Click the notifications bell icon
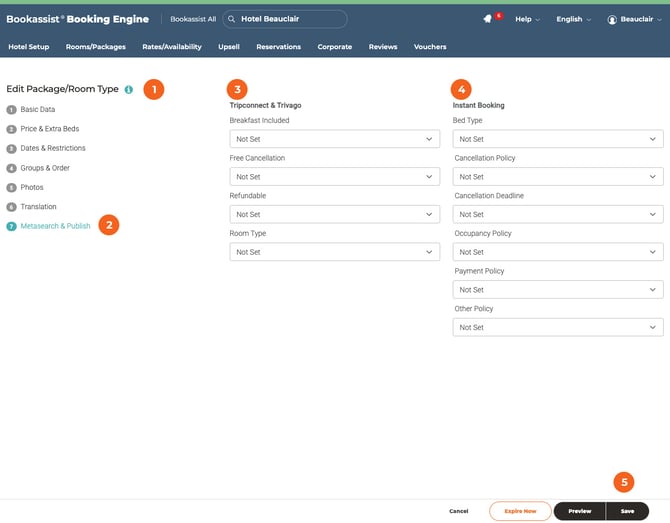The height and width of the screenshot is (523, 670). [487, 19]
